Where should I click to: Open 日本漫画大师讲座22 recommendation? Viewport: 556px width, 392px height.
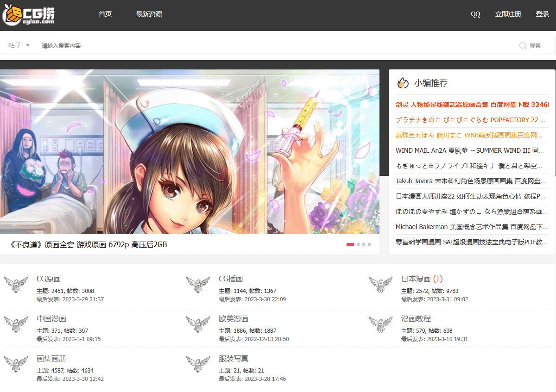click(470, 196)
